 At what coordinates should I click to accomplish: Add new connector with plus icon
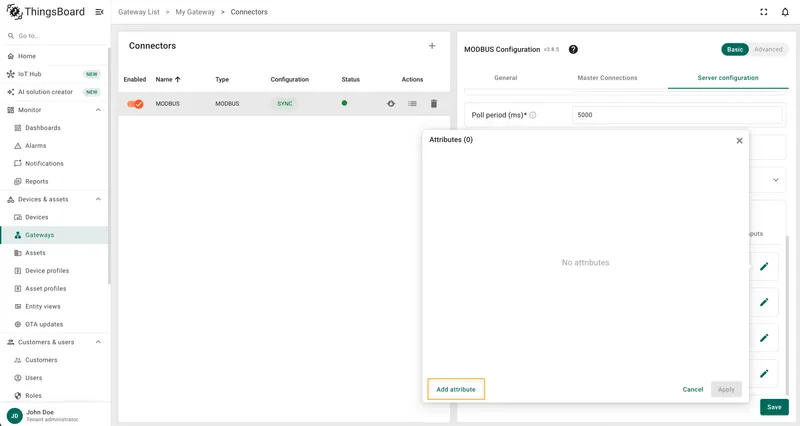point(432,46)
